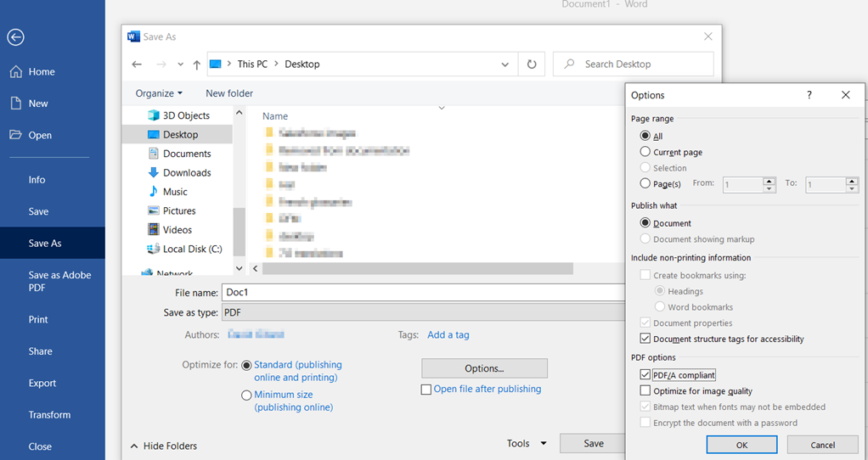868x460 pixels.
Task: Open the Export backstage menu item
Action: pyautogui.click(x=42, y=383)
